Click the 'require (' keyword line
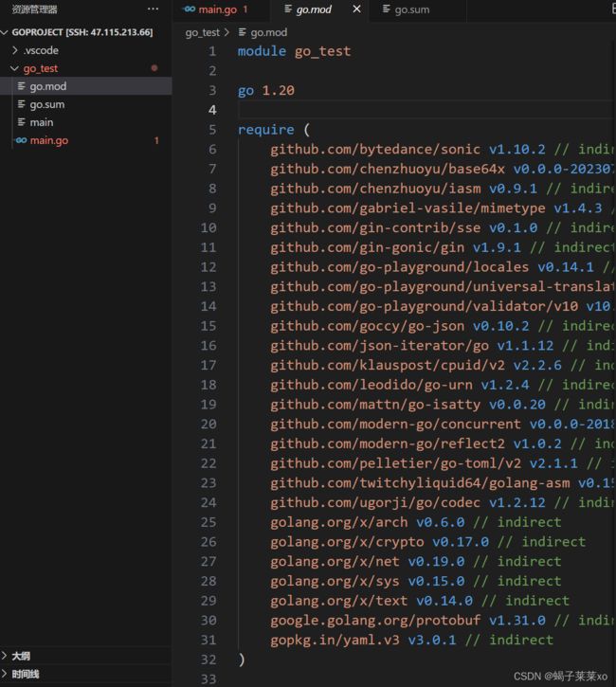The image size is (616, 687). (x=274, y=130)
